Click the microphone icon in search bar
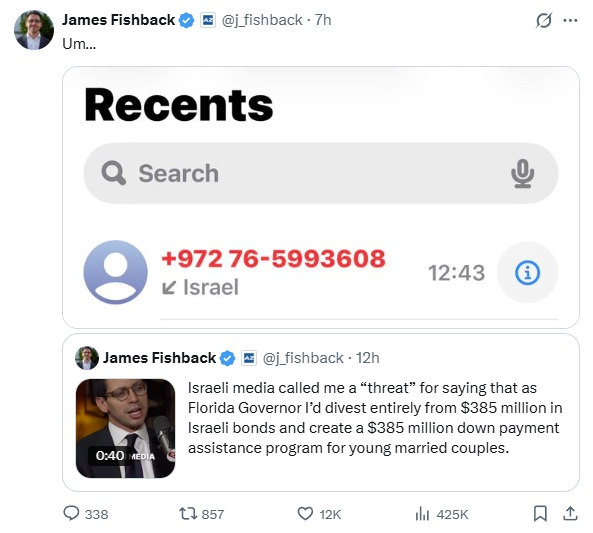The image size is (593, 533). coord(522,174)
